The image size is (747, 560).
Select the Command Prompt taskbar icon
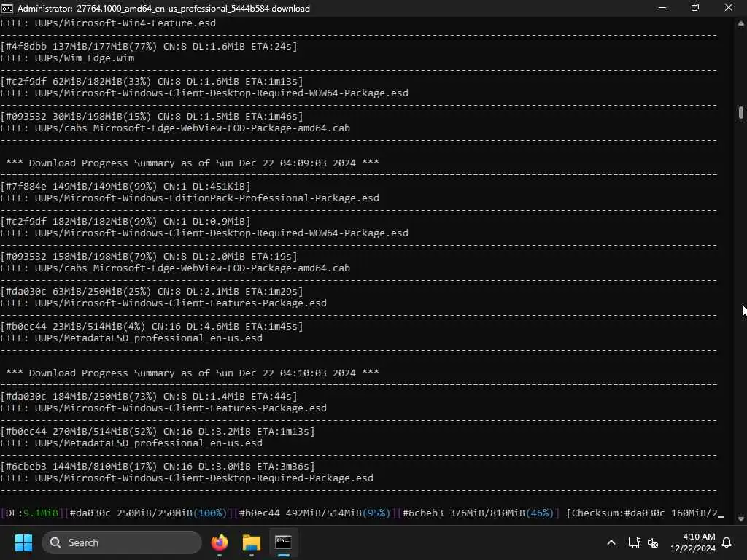284,542
